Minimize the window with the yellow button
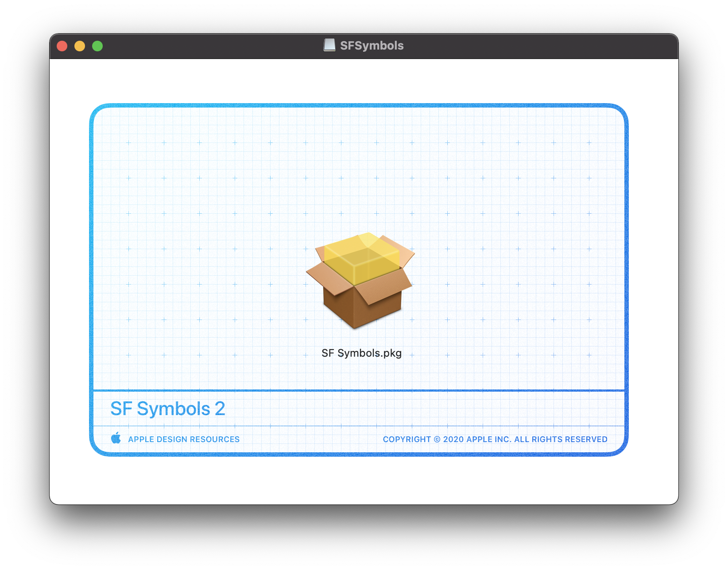 click(x=80, y=46)
